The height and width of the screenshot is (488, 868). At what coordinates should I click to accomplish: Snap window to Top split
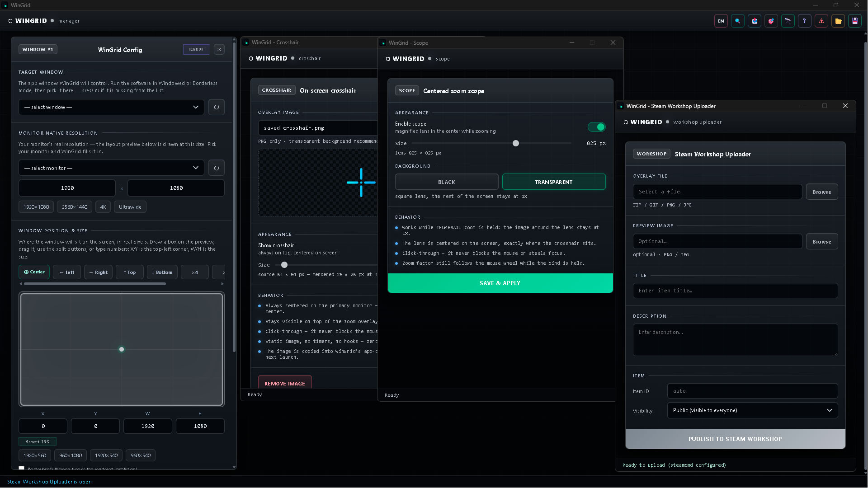click(130, 272)
